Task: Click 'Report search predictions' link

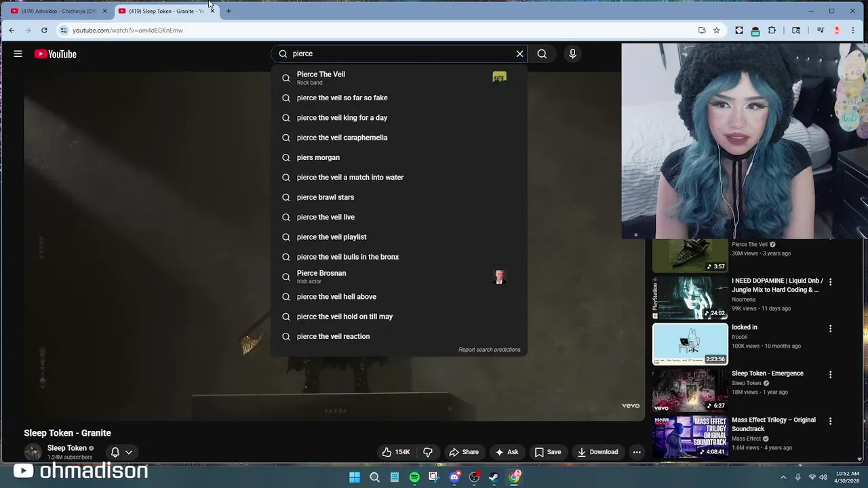Action: (489, 350)
